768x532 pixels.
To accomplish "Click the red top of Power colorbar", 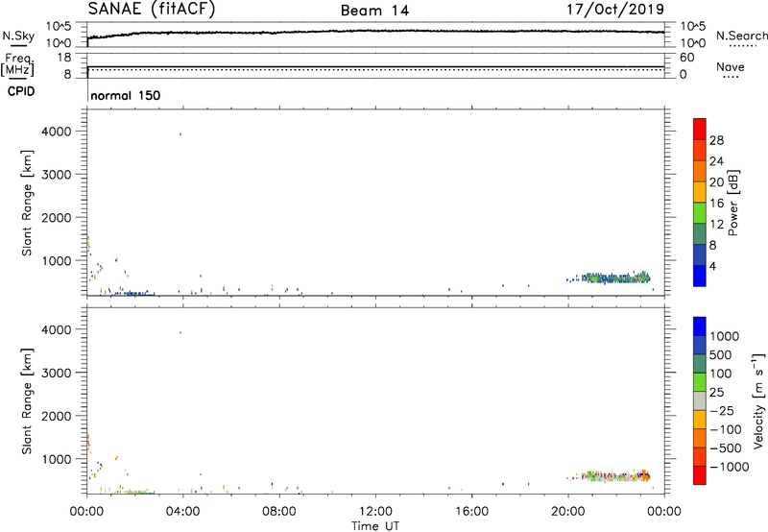I will (700, 129).
